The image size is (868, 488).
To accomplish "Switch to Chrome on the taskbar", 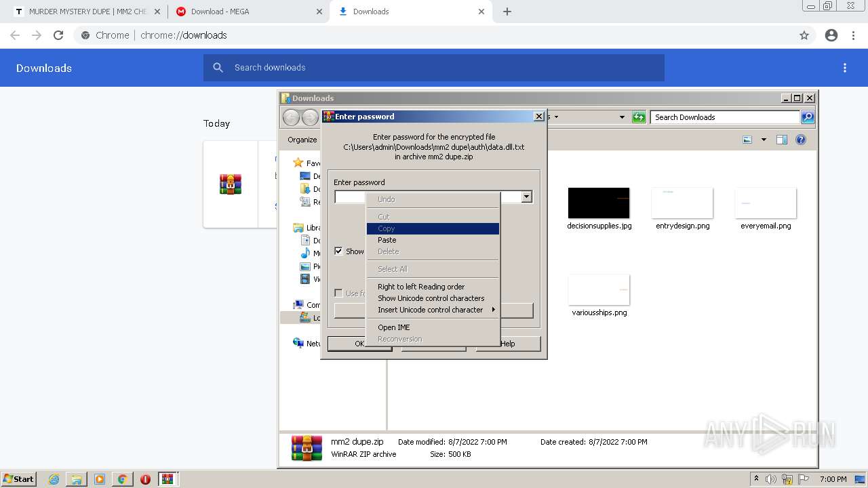I will (x=122, y=479).
